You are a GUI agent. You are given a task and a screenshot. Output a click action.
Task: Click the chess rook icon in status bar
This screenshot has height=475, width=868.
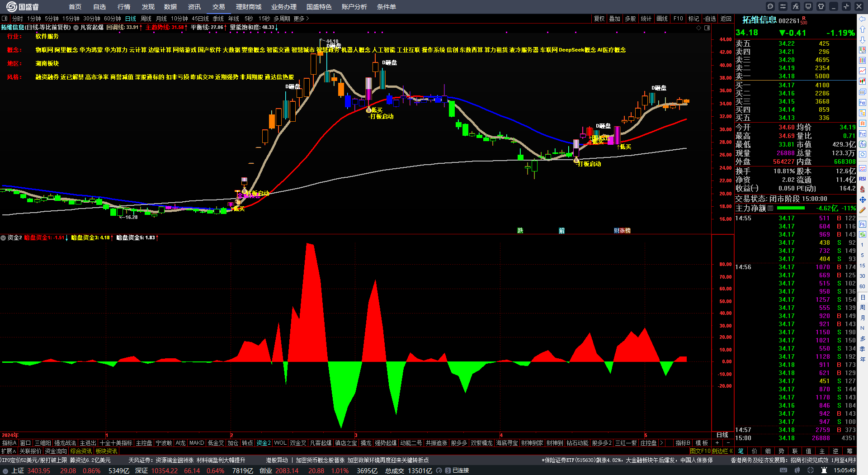coord(824,470)
